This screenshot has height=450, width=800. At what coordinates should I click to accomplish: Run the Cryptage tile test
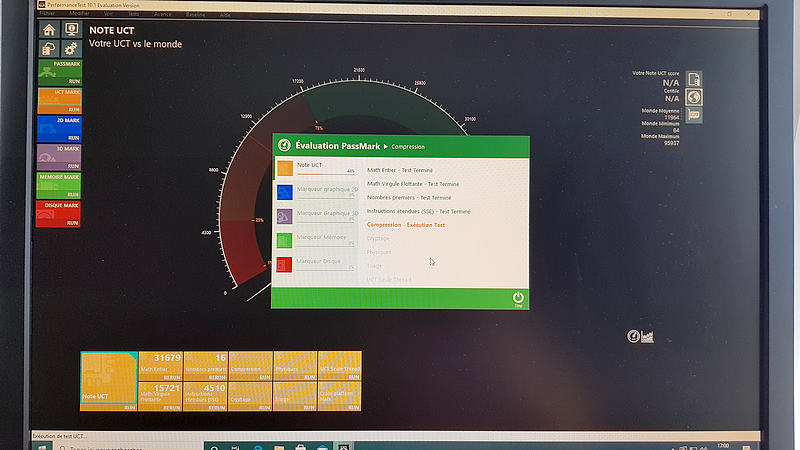coord(264,408)
